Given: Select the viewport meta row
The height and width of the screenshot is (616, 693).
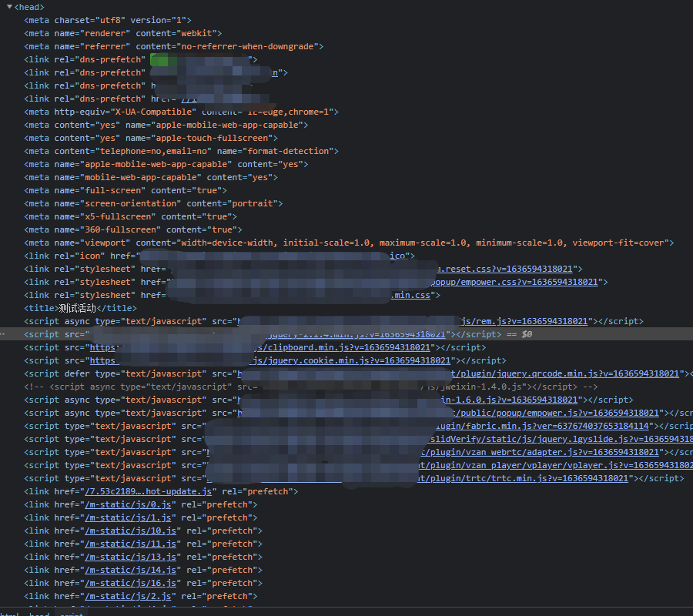Looking at the screenshot, I should (x=349, y=243).
